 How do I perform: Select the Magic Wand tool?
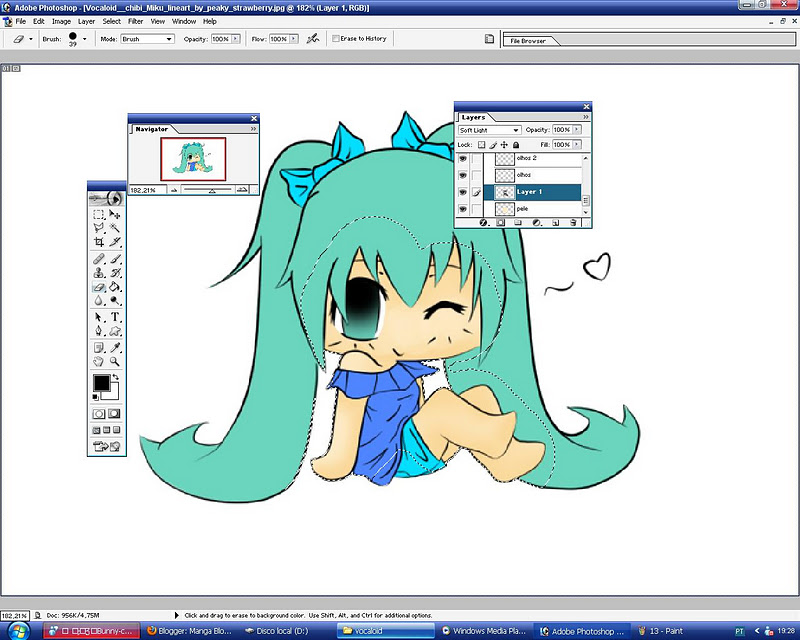tap(115, 228)
